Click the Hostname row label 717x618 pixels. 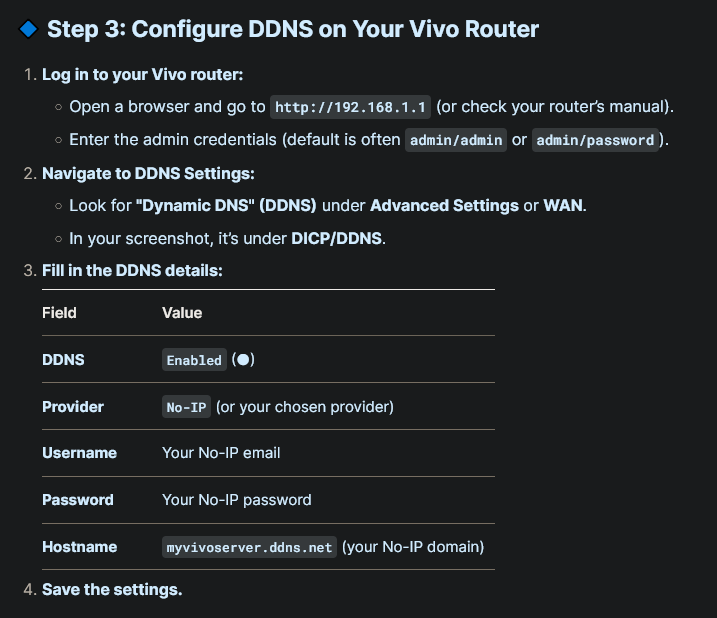click(79, 547)
